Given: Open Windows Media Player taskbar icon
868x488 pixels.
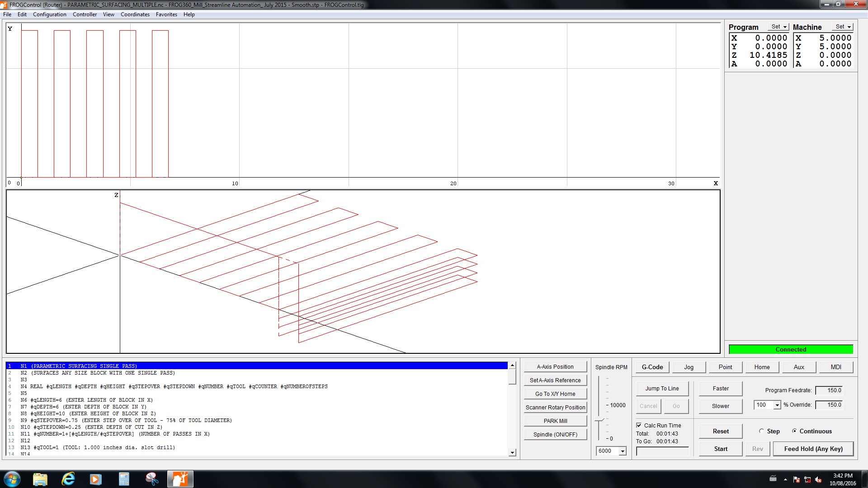Looking at the screenshot, I should pyautogui.click(x=96, y=479).
